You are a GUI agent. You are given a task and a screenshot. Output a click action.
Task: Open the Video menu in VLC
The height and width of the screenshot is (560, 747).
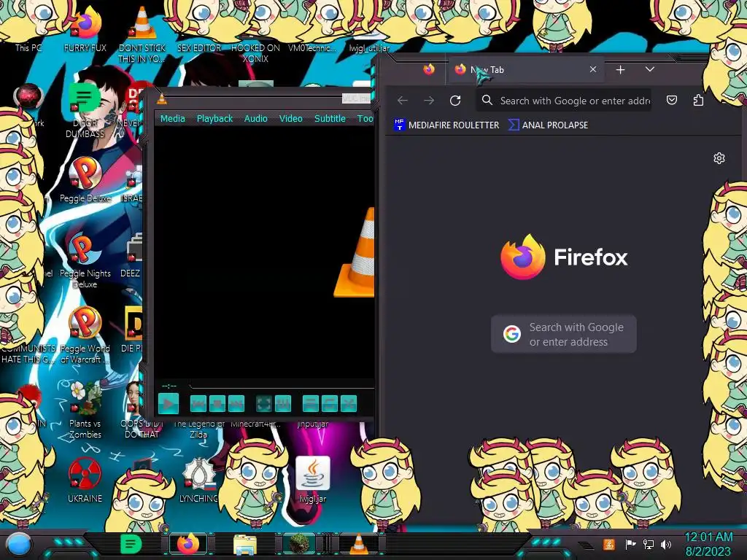click(290, 119)
